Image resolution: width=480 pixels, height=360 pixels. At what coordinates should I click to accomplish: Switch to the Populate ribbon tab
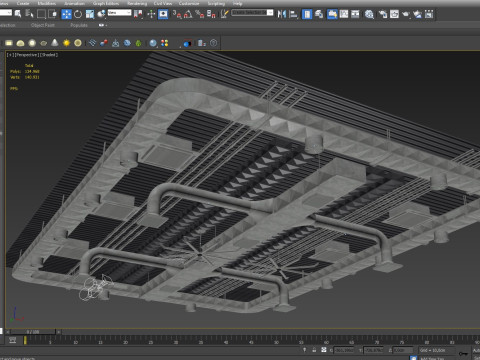pos(79,25)
